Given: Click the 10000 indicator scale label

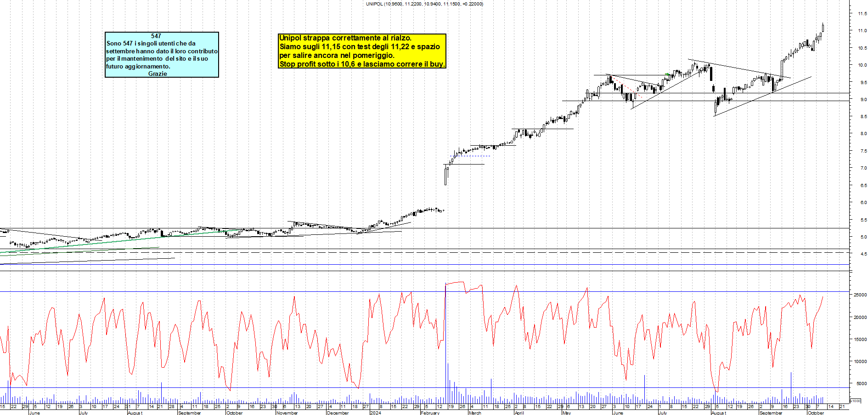Looking at the screenshot, I should point(860,361).
